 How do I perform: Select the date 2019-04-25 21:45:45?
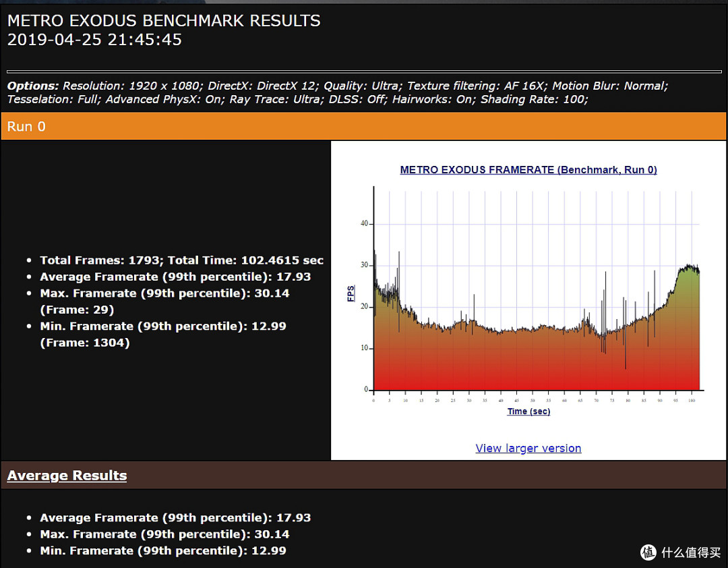tap(94, 40)
